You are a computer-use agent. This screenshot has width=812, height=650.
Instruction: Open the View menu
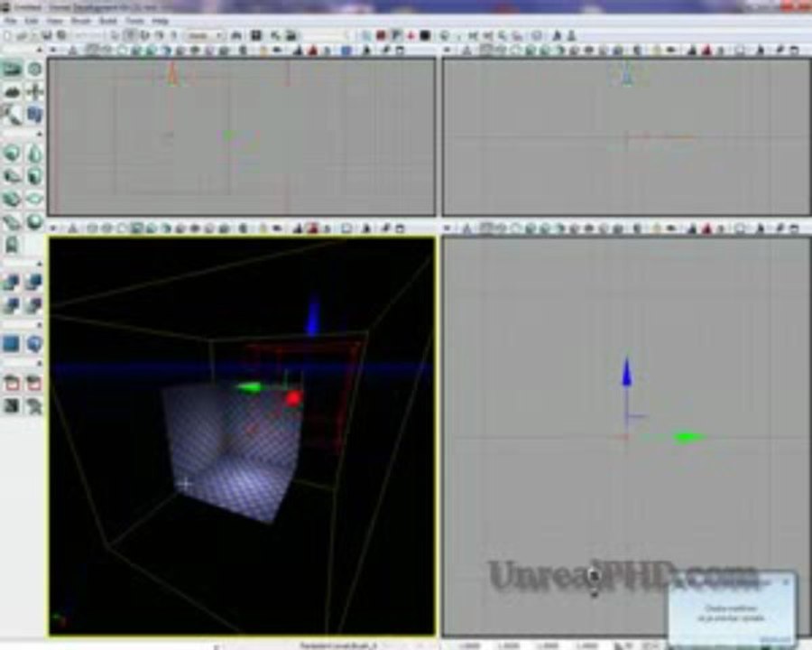[54, 22]
